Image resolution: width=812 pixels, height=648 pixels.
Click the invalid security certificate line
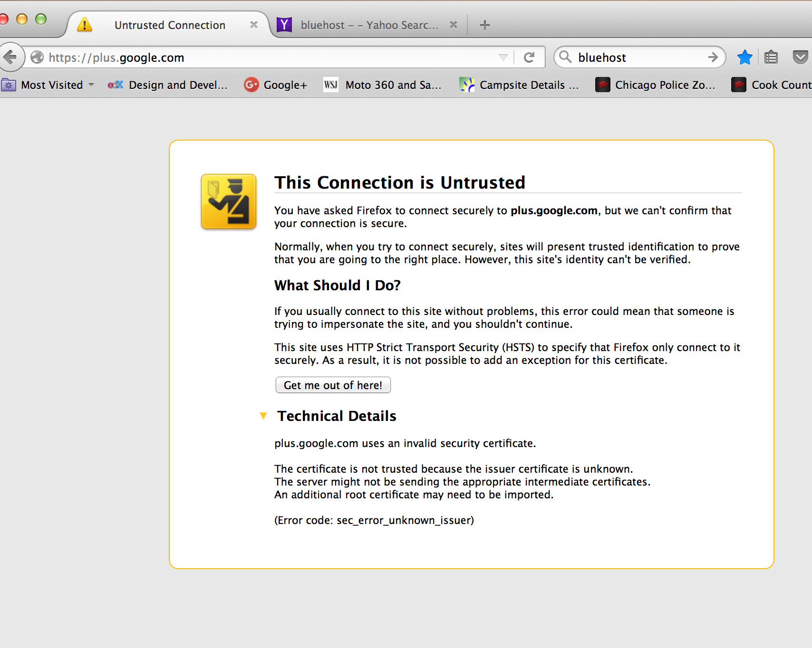(x=405, y=443)
